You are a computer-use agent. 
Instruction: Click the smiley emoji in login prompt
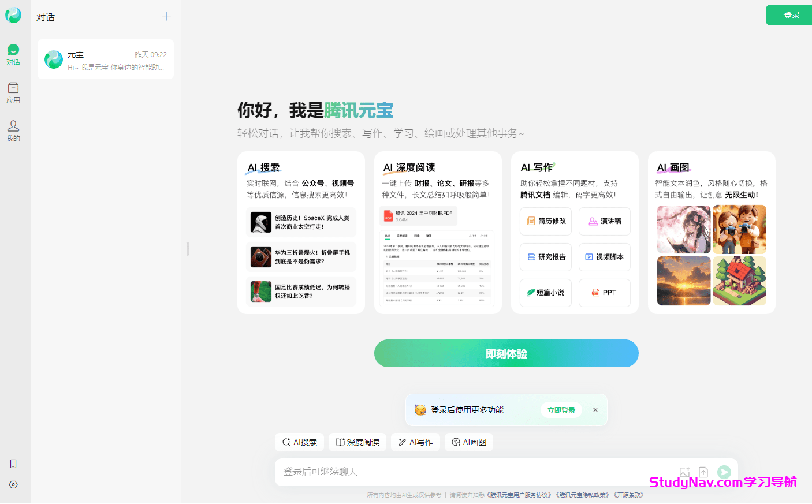420,410
